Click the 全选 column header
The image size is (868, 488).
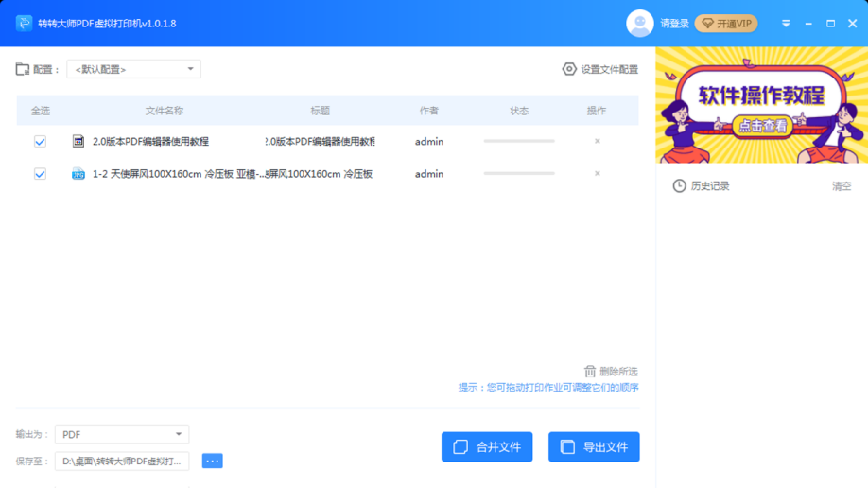pyautogui.click(x=40, y=111)
